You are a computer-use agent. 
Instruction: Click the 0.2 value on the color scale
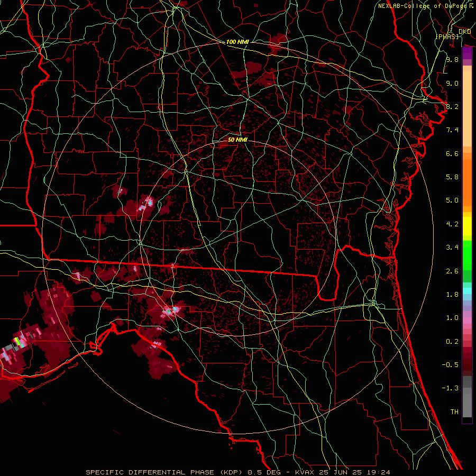click(452, 342)
